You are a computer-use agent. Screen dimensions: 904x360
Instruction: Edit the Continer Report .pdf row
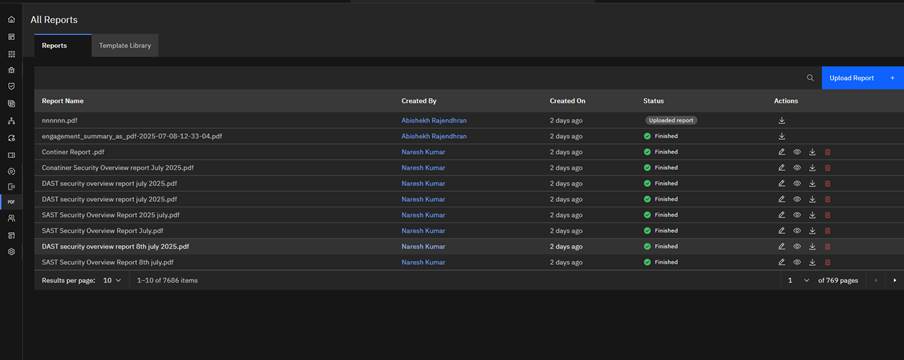(782, 152)
